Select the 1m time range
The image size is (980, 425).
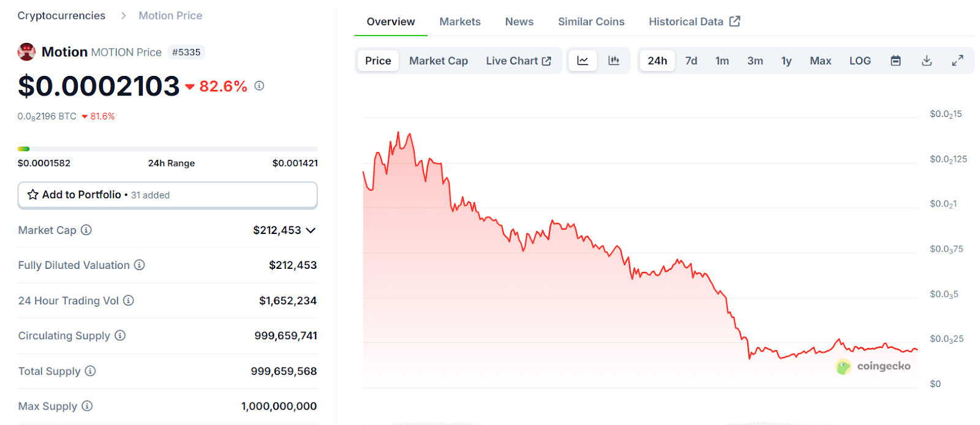tap(722, 61)
